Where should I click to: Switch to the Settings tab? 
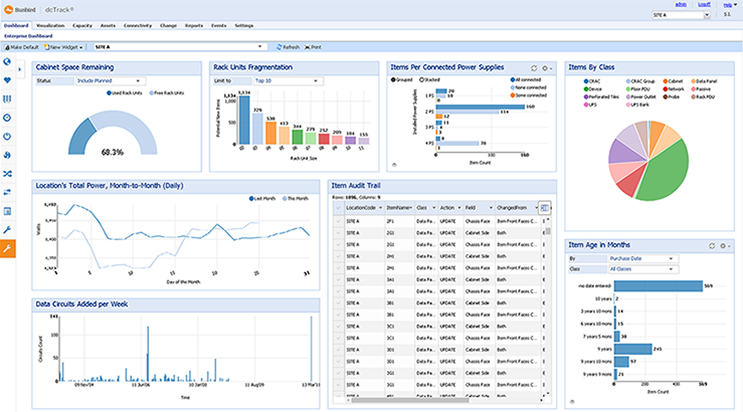point(244,26)
